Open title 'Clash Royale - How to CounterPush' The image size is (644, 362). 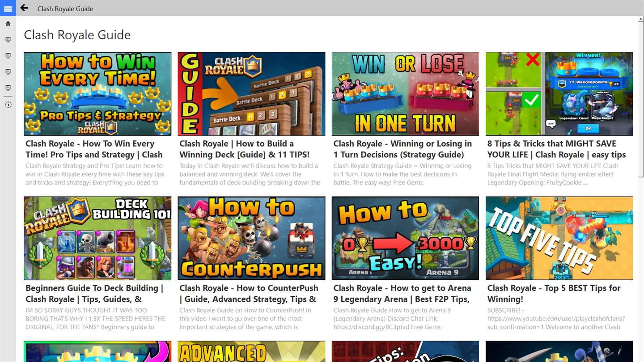pyautogui.click(x=249, y=294)
